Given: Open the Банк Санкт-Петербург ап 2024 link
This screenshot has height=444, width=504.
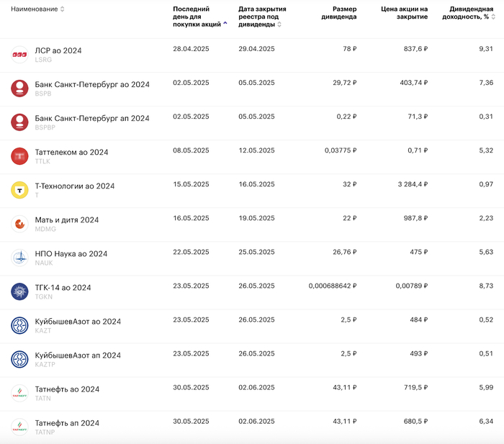Looking at the screenshot, I should click(92, 118).
